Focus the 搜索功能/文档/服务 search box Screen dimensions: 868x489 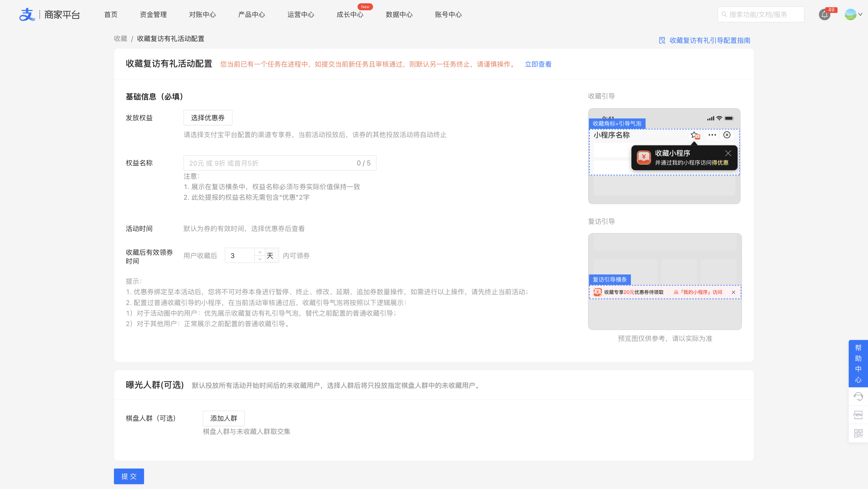[x=761, y=14]
